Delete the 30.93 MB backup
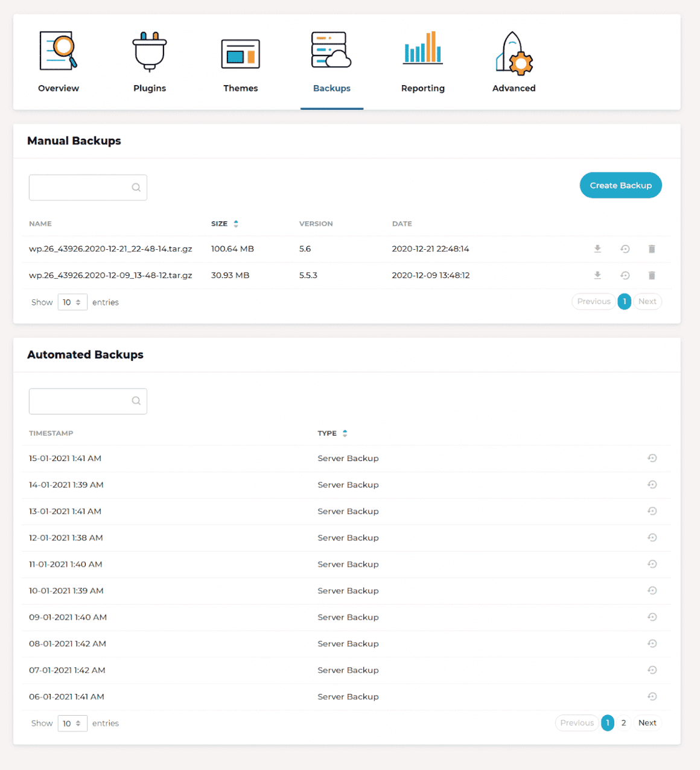Viewport: 700px width, 770px height. click(652, 275)
